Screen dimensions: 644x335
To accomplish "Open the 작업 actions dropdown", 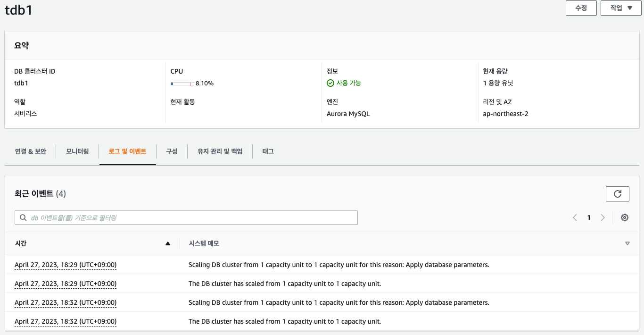I will click(621, 8).
